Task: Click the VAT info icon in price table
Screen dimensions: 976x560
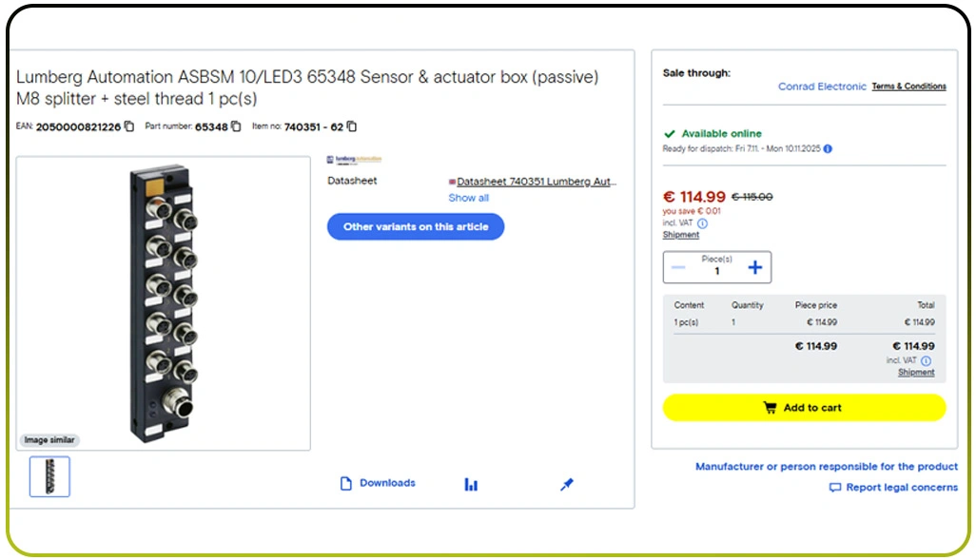Action: pos(926,361)
